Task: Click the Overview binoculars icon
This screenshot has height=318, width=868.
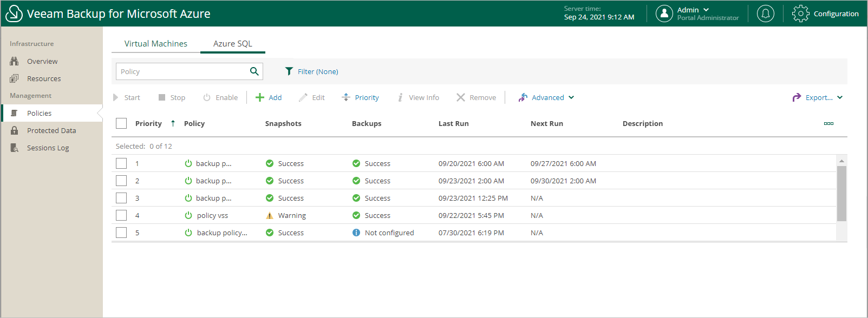Action: click(x=15, y=61)
